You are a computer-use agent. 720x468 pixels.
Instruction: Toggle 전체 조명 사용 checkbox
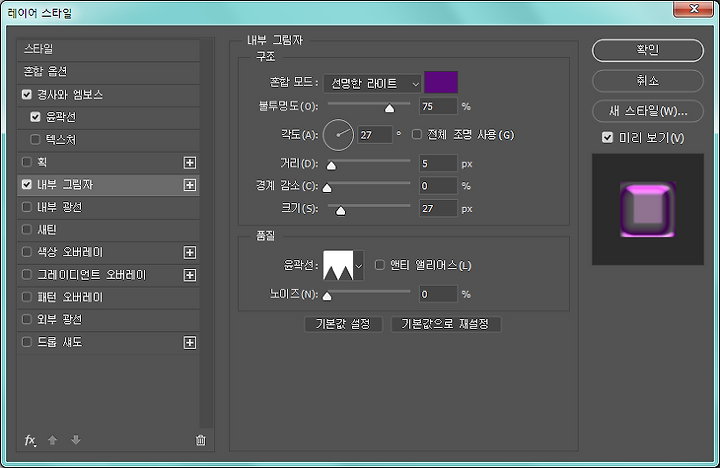416,135
